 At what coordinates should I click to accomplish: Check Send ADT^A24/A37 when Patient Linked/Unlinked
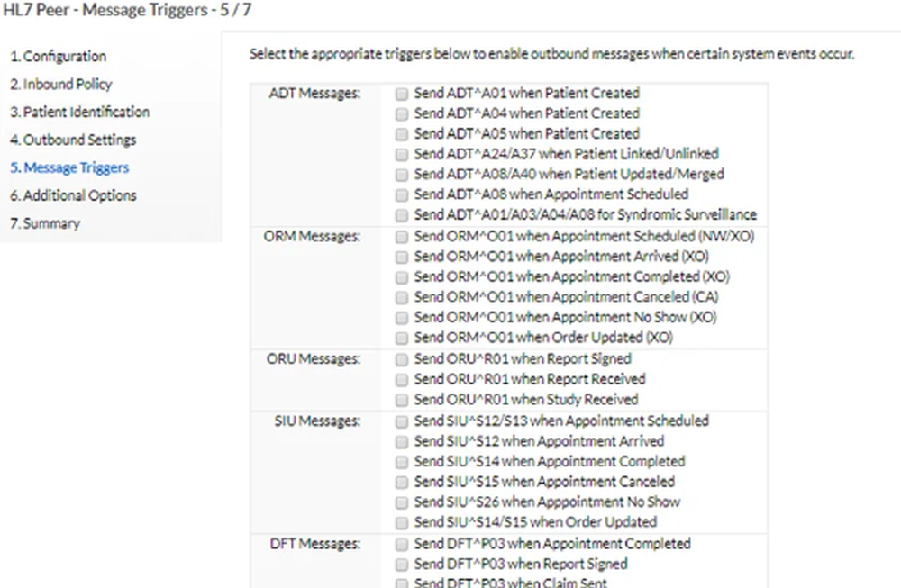coord(400,154)
